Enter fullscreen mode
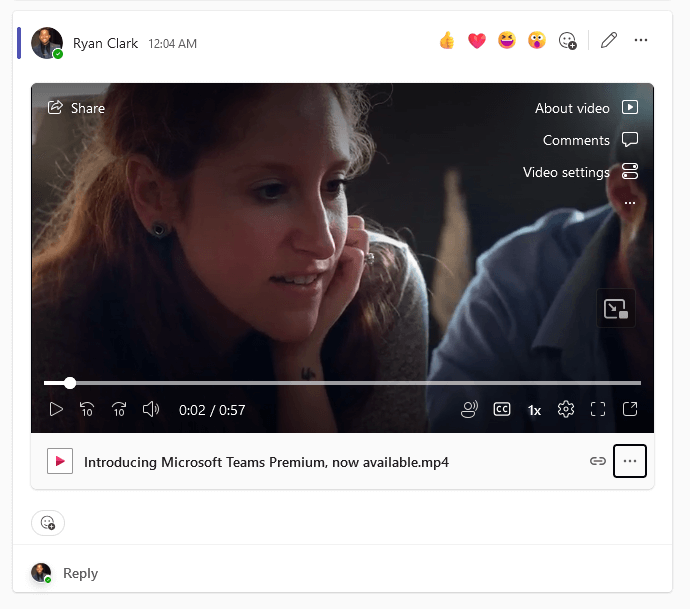This screenshot has width=690, height=609. coord(598,410)
